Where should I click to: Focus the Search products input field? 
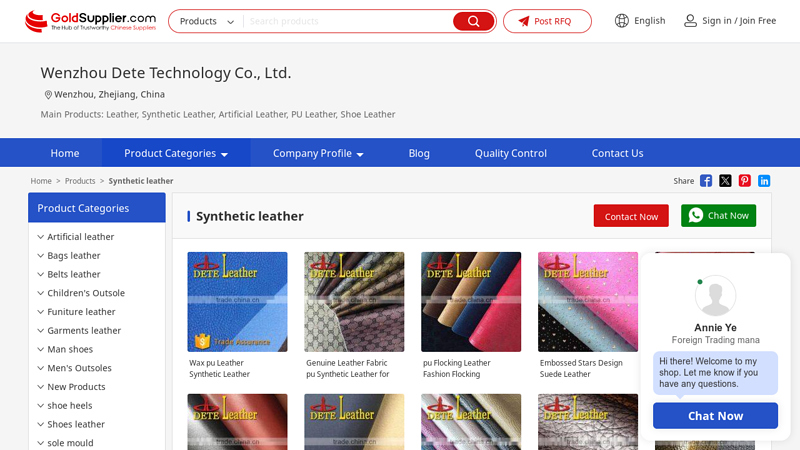coord(348,21)
